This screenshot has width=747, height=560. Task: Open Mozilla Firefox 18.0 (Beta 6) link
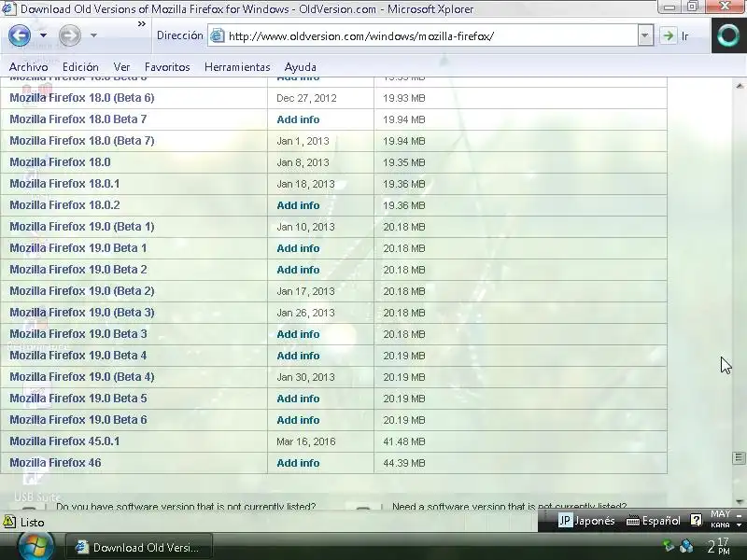pyautogui.click(x=82, y=98)
